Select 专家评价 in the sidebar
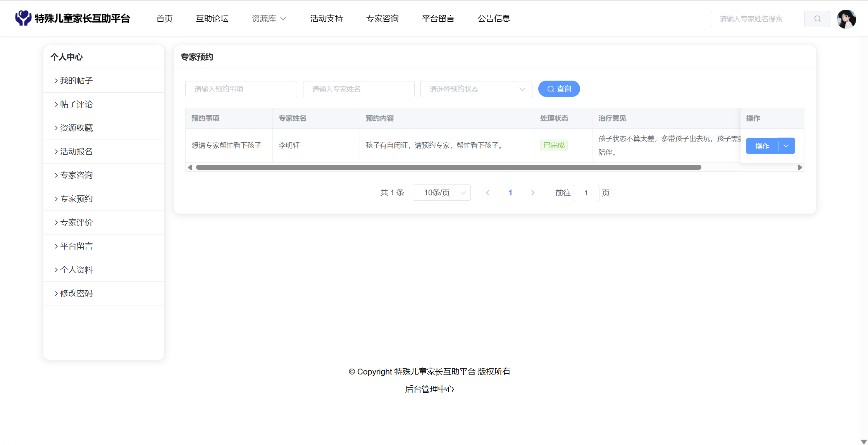Screen dimensions: 868x445 point(76,222)
